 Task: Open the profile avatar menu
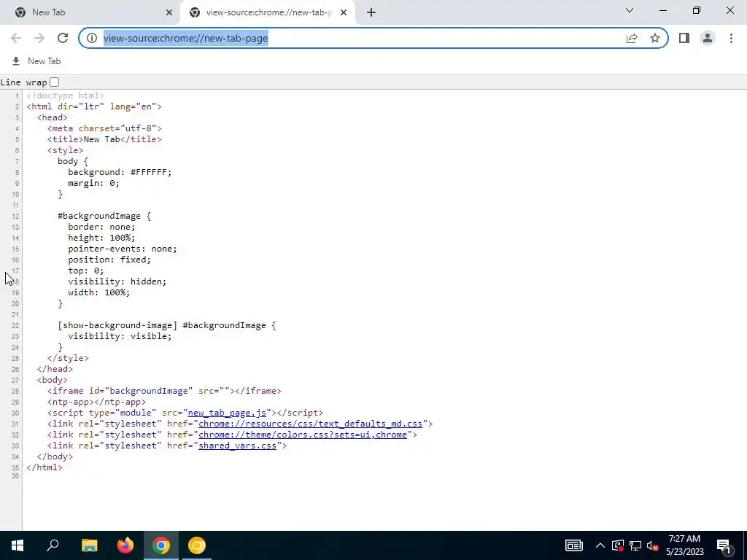click(x=708, y=38)
